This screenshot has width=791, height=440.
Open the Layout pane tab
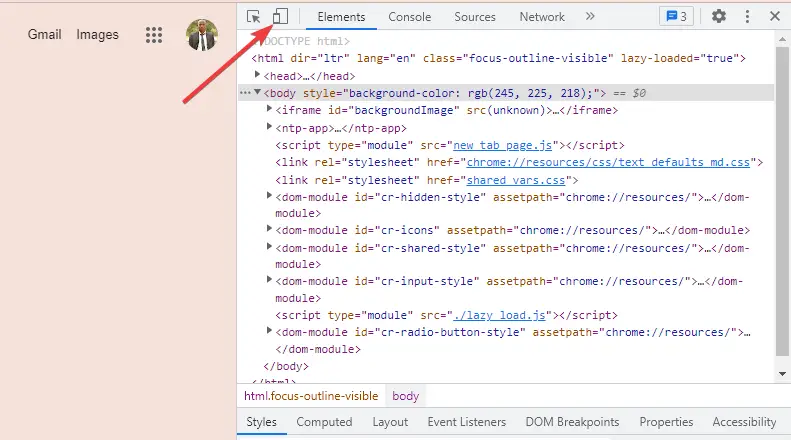(x=390, y=422)
